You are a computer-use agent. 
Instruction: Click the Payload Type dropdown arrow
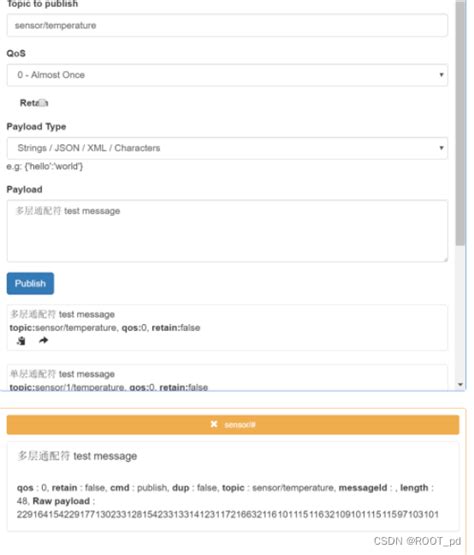441,148
